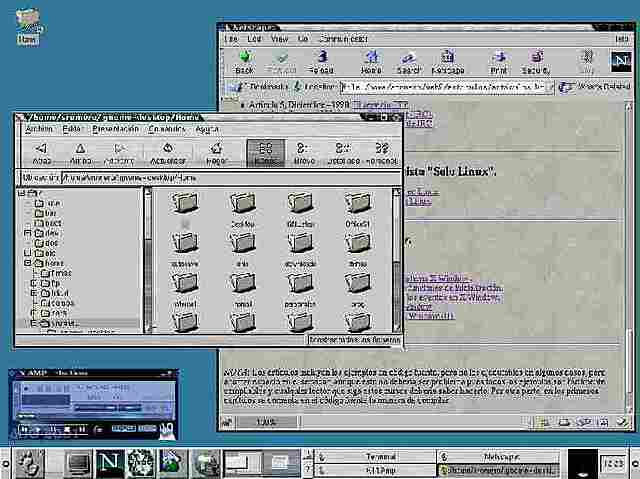Click the Netscape button in Netscape toolbar

[448, 62]
